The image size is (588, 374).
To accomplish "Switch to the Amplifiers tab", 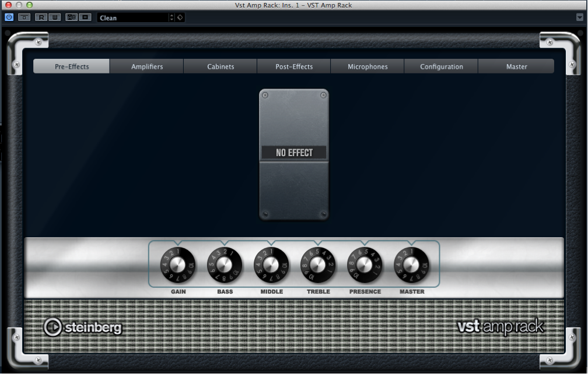I will (146, 66).
